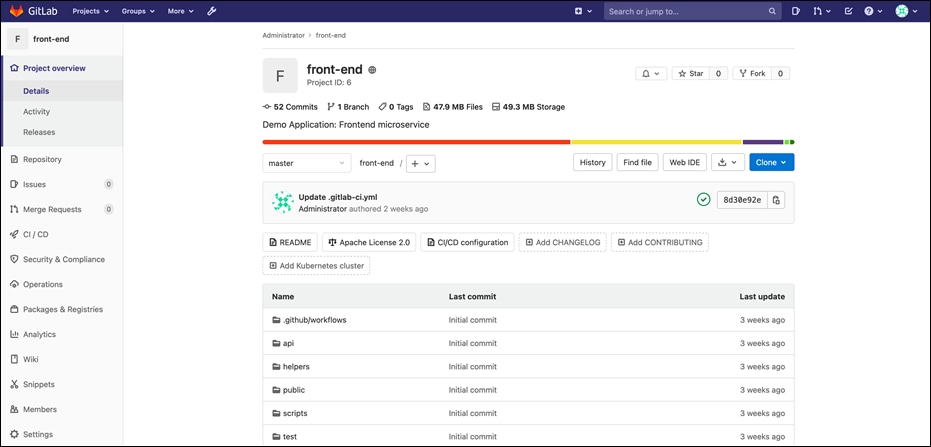This screenshot has height=447, width=931.
Task: Select Activity in the project sidebar
Action: click(x=36, y=111)
